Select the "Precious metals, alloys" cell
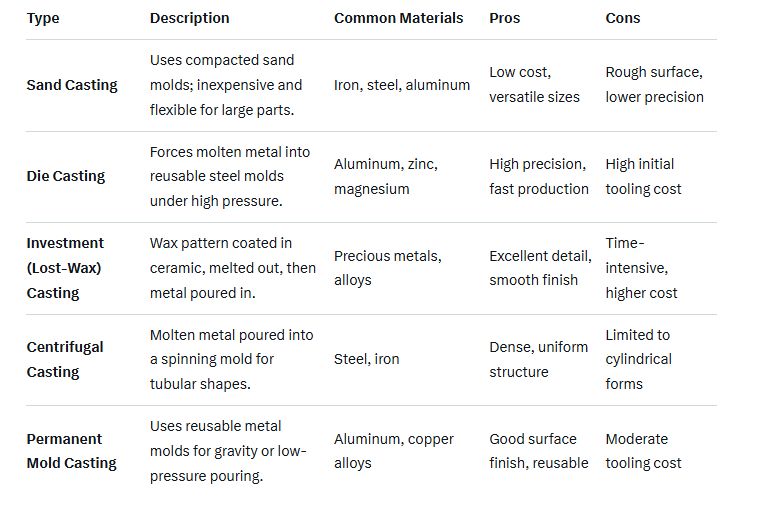The height and width of the screenshot is (525, 783). coord(388,268)
